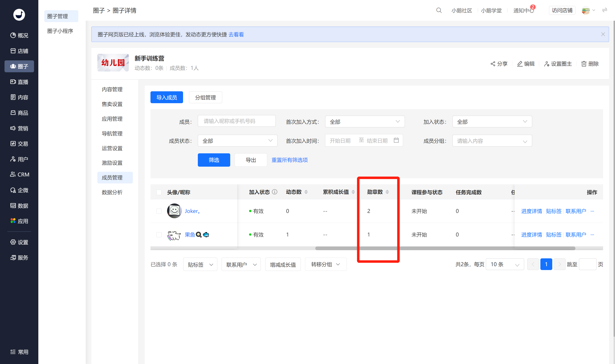Screen dimensions: 615x364
Task: Click the 分享 share icon
Action: [493, 64]
